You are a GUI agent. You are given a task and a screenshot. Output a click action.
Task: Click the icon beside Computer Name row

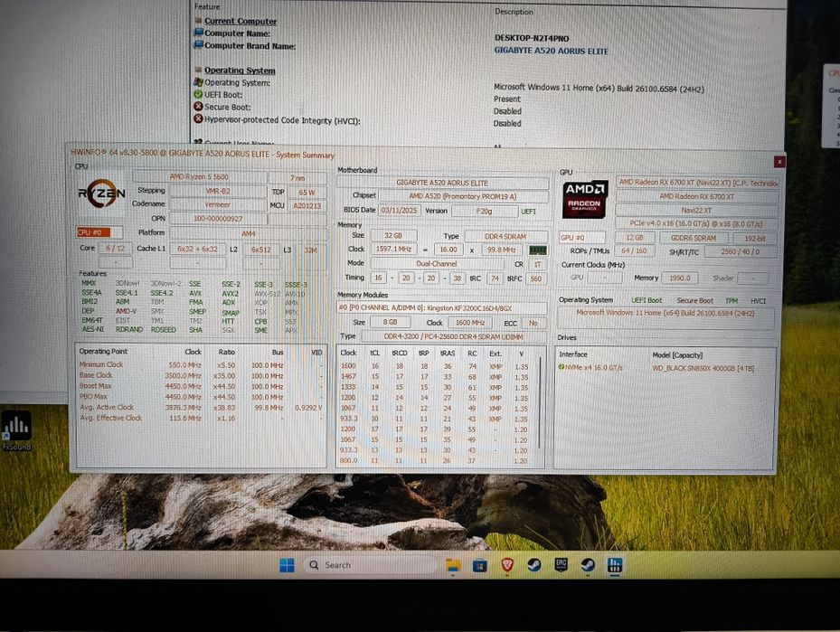coord(199,33)
